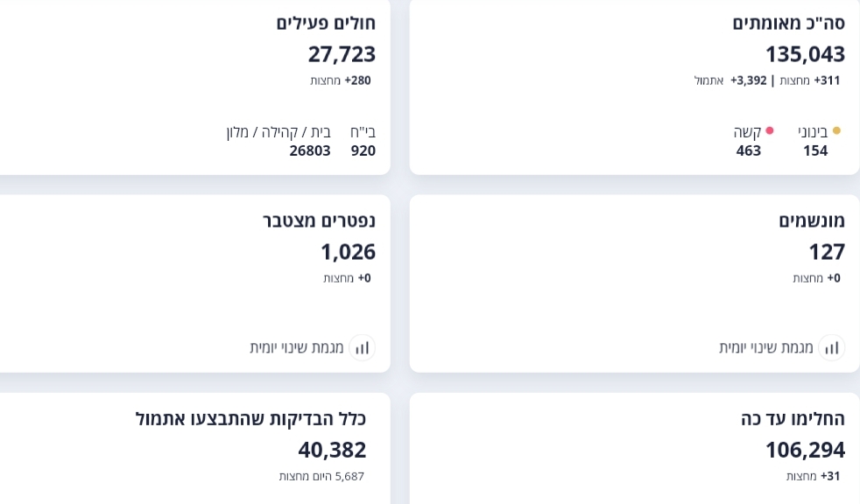Image resolution: width=860 pixels, height=504 pixels.
Task: Select the החלימו עד כה card title
Action: 793,418
